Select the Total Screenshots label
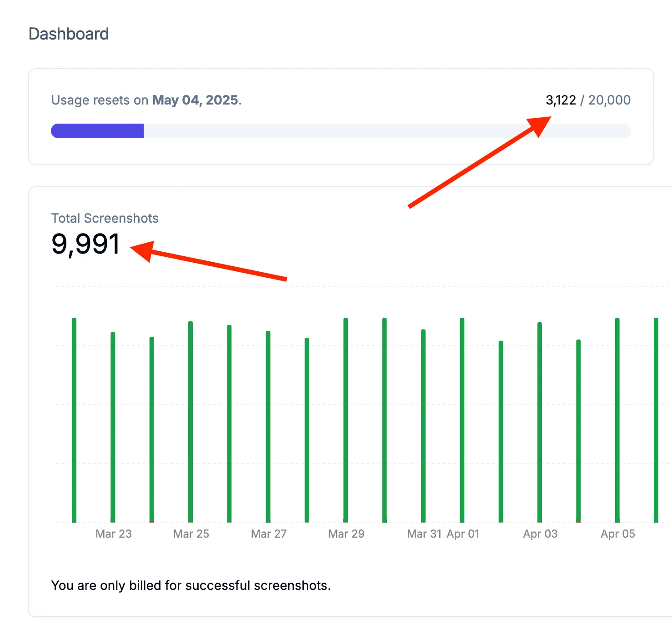The width and height of the screenshot is (672, 629). (x=105, y=219)
